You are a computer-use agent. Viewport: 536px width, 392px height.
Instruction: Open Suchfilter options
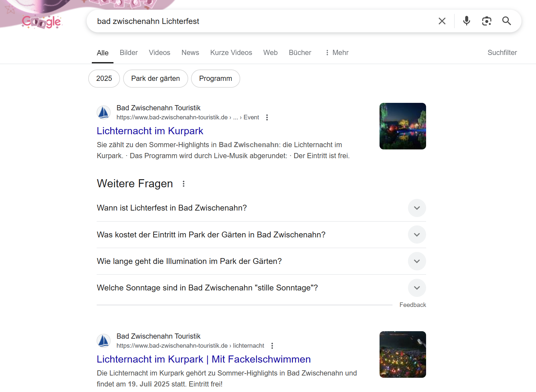point(502,53)
